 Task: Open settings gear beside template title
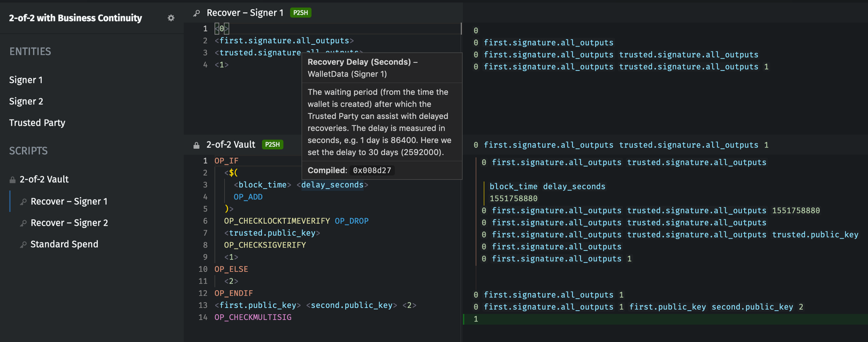point(171,18)
